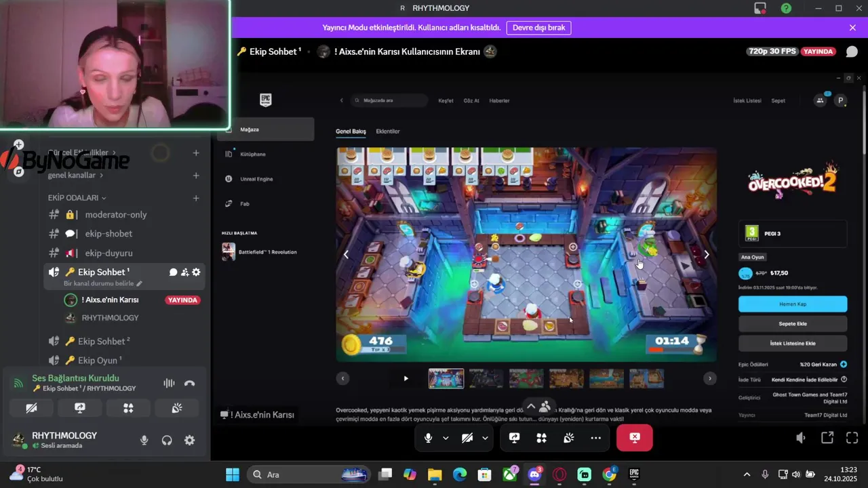Open more options three-dots in stream bar
This screenshot has height=488, width=868.
595,438
